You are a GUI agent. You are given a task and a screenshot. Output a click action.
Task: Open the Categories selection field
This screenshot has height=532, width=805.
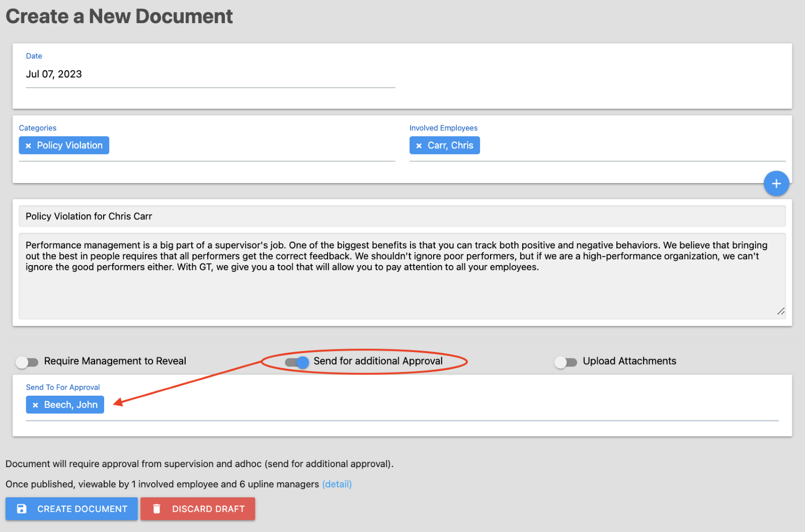(252, 146)
